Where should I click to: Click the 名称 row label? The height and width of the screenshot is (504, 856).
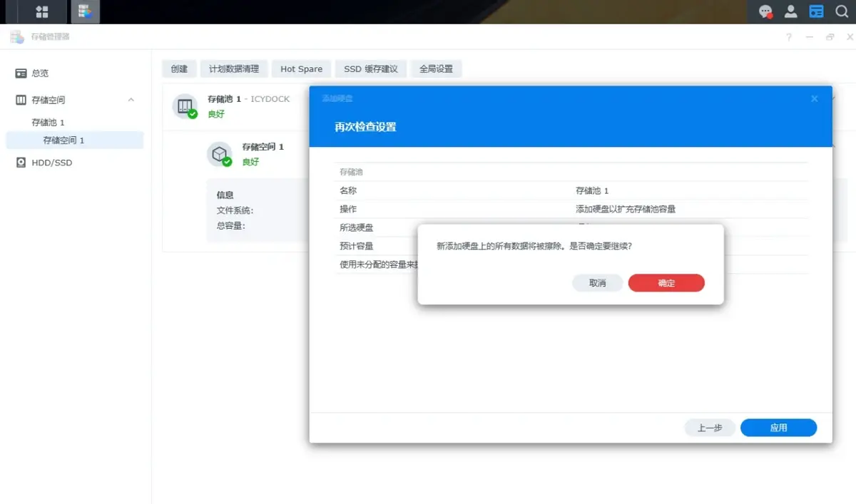[348, 191]
